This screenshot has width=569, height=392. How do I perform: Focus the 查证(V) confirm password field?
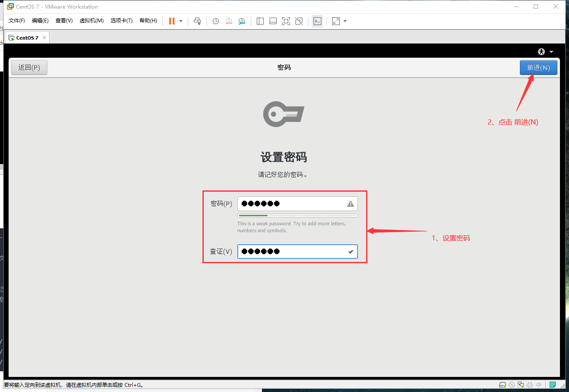point(297,252)
